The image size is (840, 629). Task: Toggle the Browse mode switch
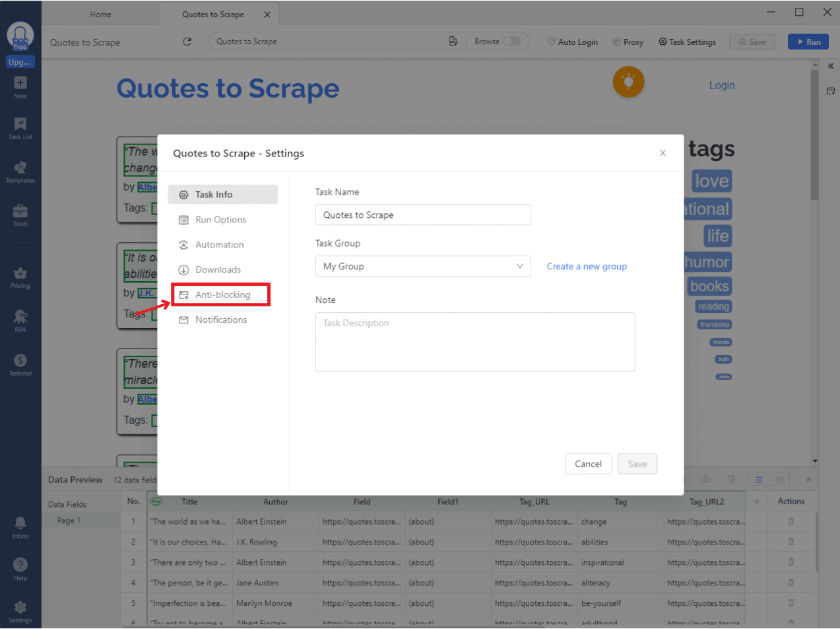pos(511,41)
